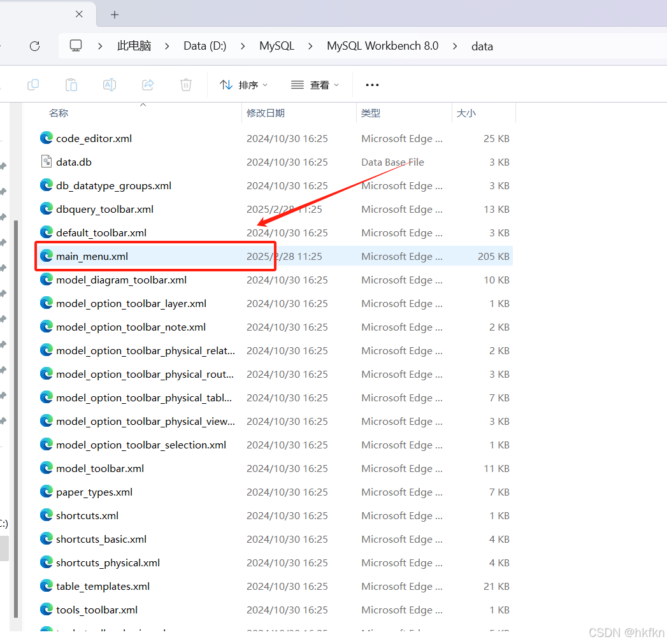667x644 pixels.
Task: Open a new tab with the plus button
Action: point(114,14)
